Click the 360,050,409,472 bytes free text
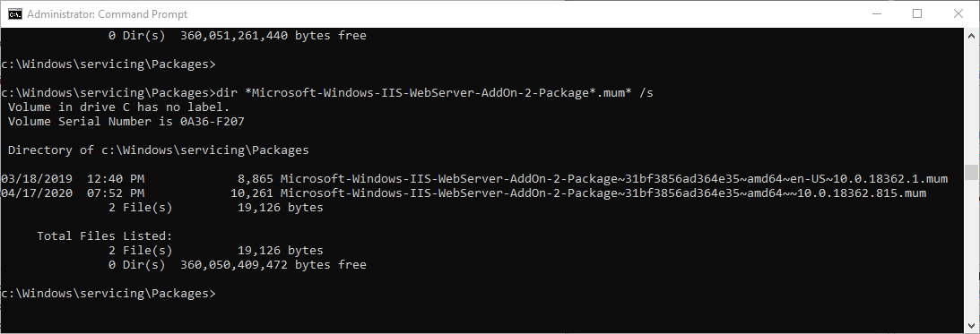The height and width of the screenshot is (334, 980). coord(273,265)
